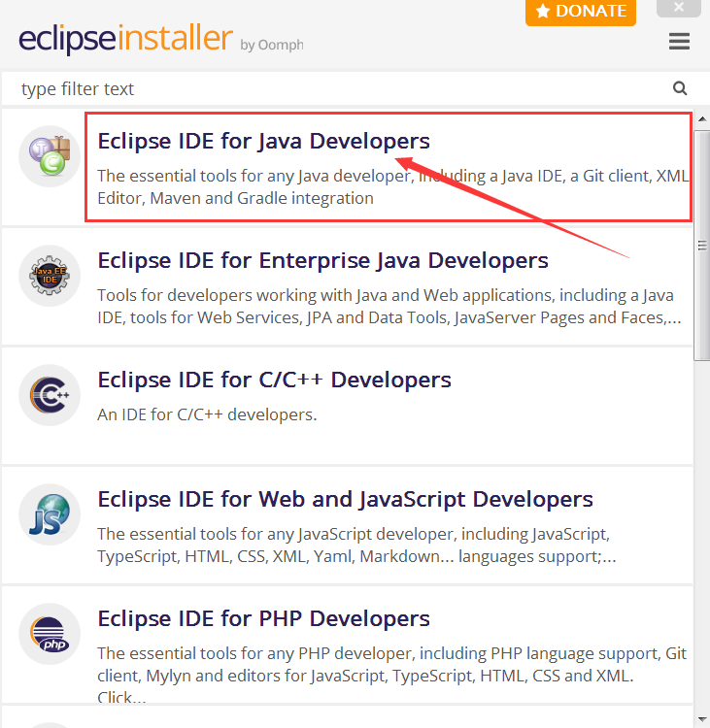This screenshot has height=728, width=710.
Task: Select Eclipse IDE for Java Developers title
Action: click(263, 141)
